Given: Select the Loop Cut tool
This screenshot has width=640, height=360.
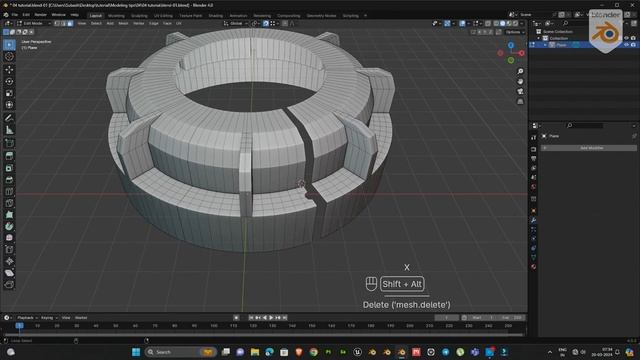Looking at the screenshot, I should (x=9, y=191).
